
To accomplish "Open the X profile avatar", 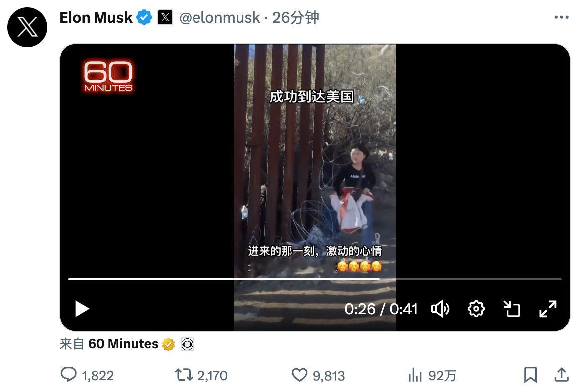I will [x=27, y=27].
